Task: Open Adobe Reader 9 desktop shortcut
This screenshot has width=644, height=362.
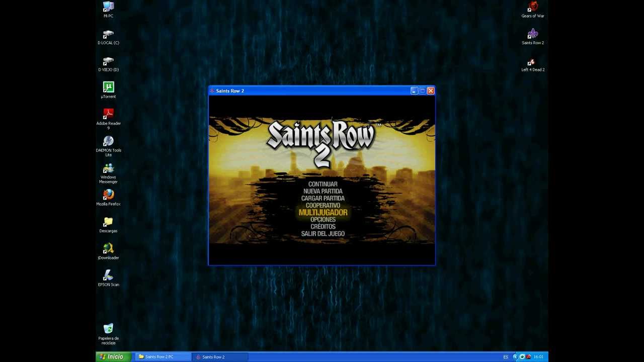Action: [x=108, y=119]
